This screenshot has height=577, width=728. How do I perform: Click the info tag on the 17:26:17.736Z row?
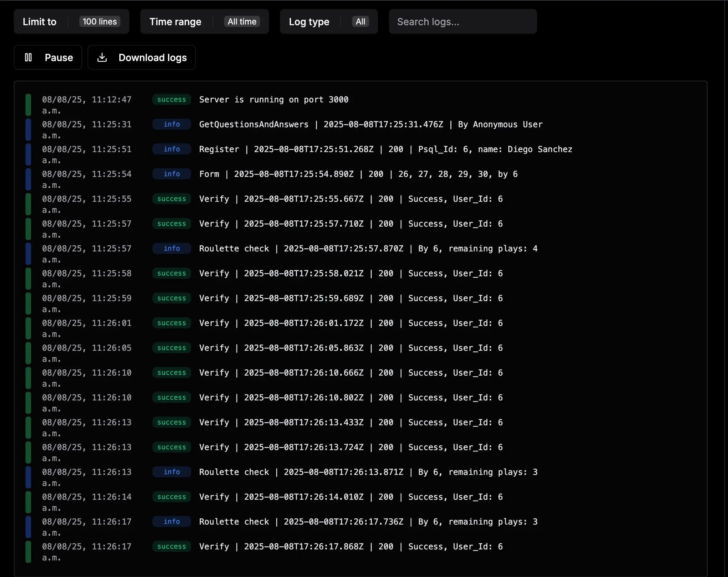point(171,522)
